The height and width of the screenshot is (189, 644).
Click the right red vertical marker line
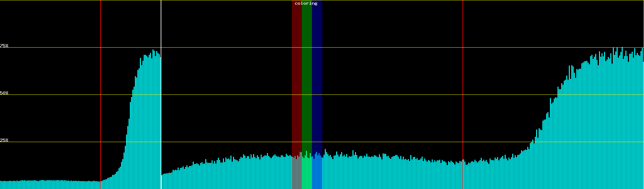[x=463, y=94]
